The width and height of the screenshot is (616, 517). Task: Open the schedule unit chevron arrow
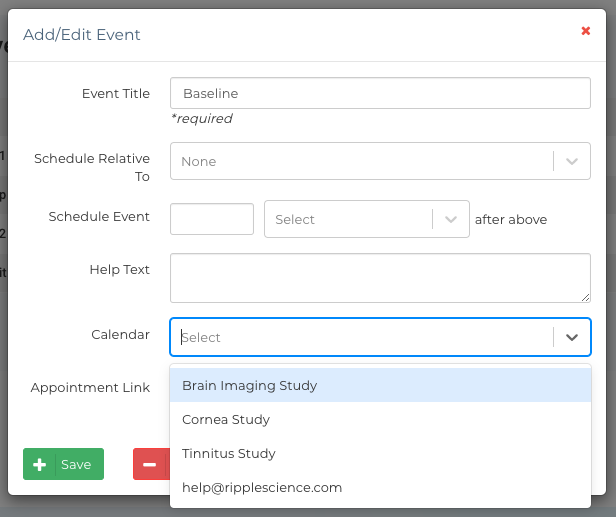[x=451, y=219]
